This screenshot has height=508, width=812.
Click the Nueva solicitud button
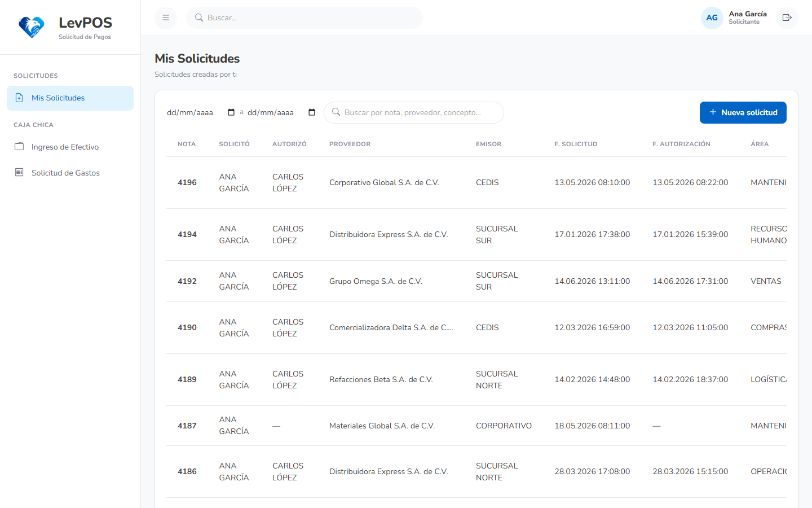click(743, 112)
